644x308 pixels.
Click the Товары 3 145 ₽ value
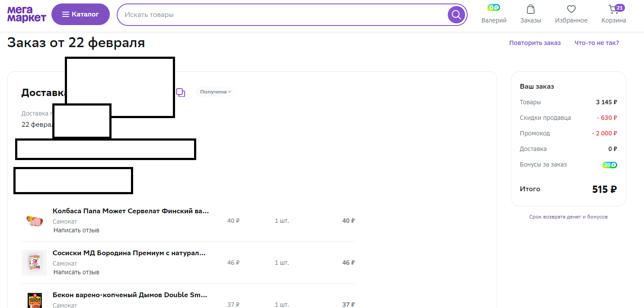(606, 102)
